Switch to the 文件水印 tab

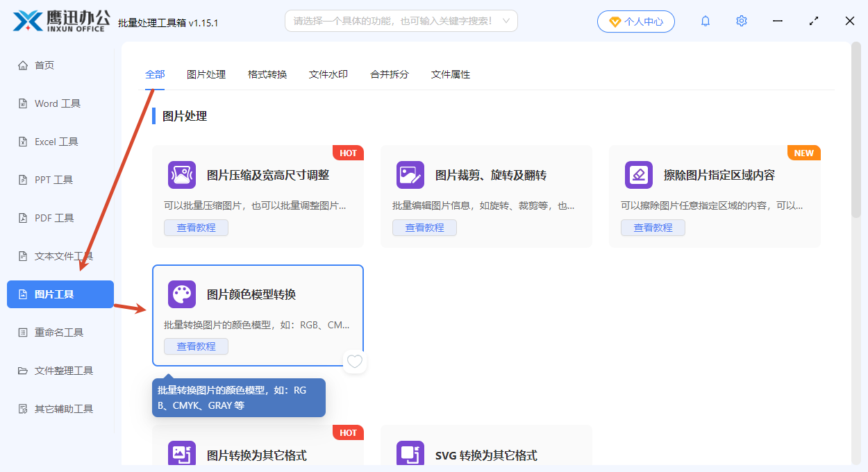click(x=328, y=74)
